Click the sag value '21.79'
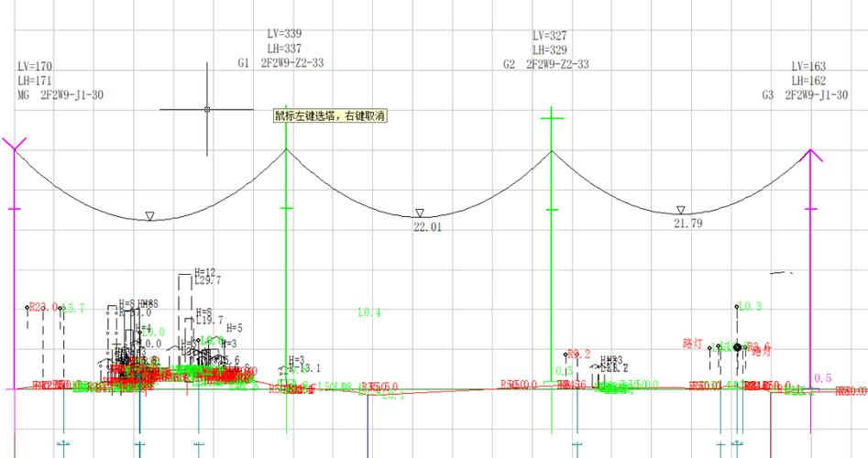868x458 pixels. click(x=688, y=224)
